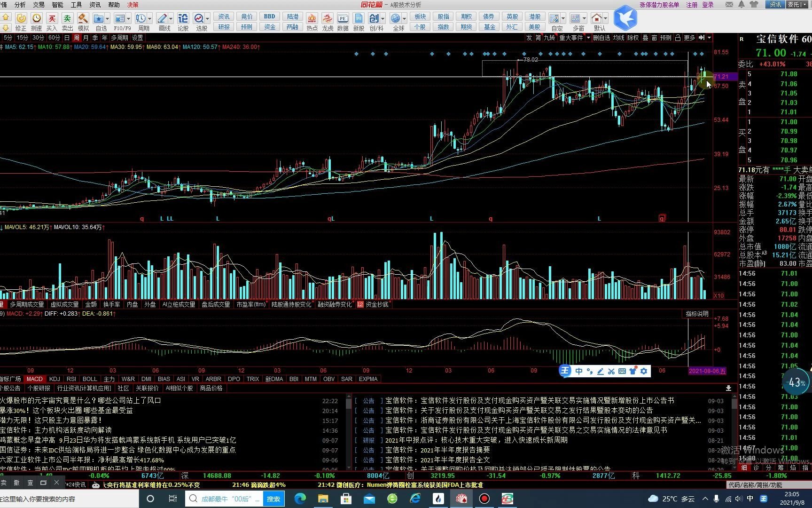Screen dimensions: 812x508
Task: Expand the 自选 dropdown arrow
Action: click(108, 18)
